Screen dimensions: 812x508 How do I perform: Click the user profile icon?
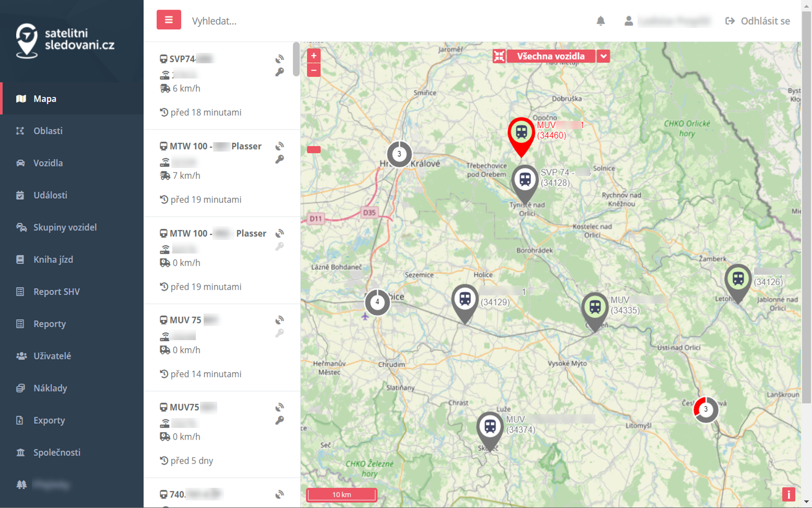click(629, 21)
